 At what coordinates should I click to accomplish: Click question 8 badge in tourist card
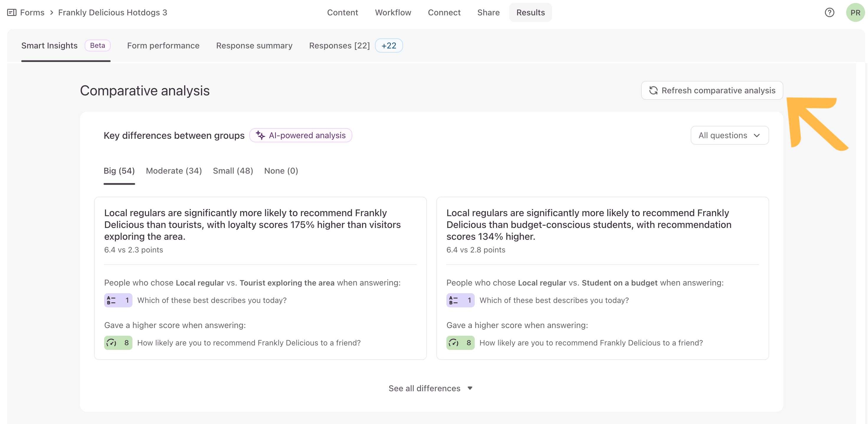(x=118, y=343)
